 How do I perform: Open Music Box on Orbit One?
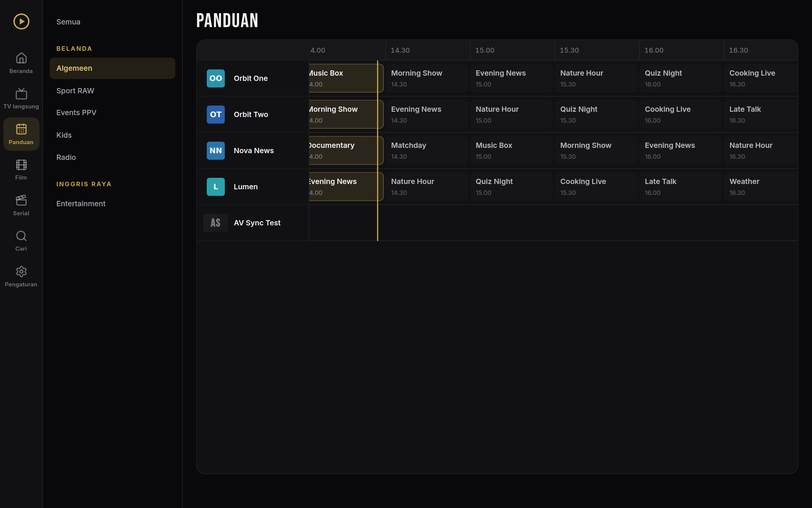[x=346, y=78]
